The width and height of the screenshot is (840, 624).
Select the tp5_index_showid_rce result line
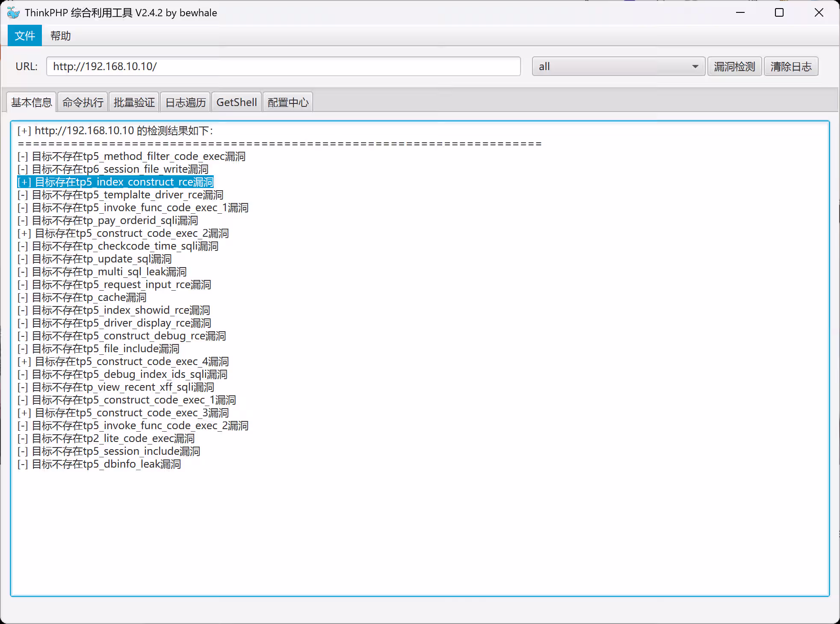coord(114,310)
